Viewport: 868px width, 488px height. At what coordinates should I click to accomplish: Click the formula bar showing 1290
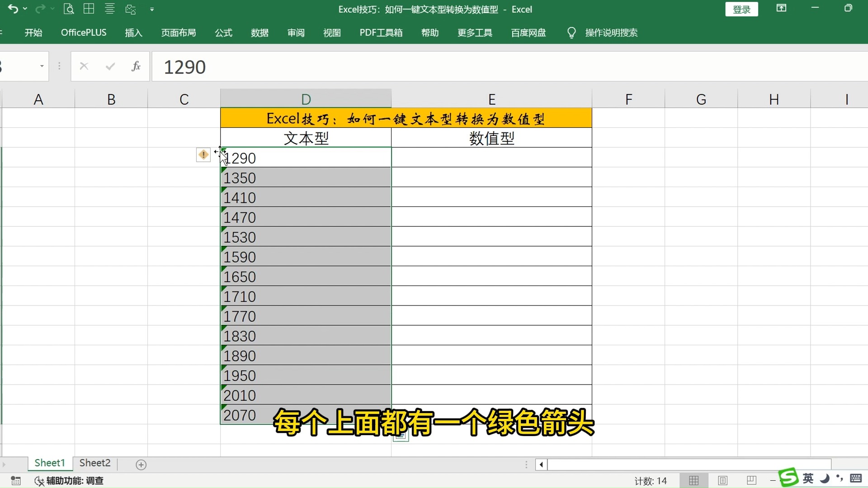point(509,67)
